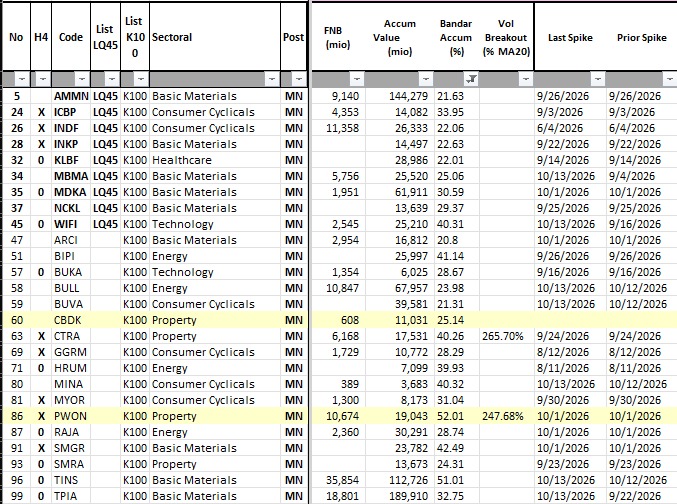The image size is (677, 504).
Task: Open the Post column filter dropdown
Action: pos(299,79)
